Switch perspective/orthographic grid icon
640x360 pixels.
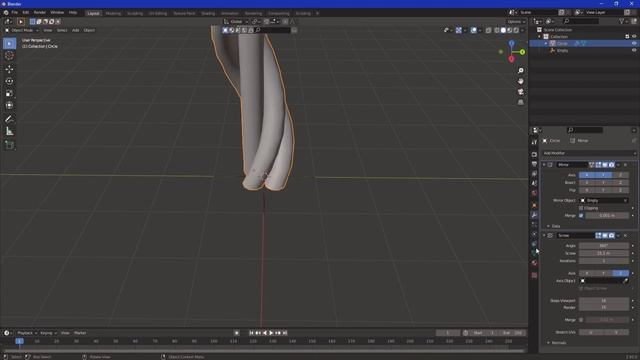pos(520,102)
